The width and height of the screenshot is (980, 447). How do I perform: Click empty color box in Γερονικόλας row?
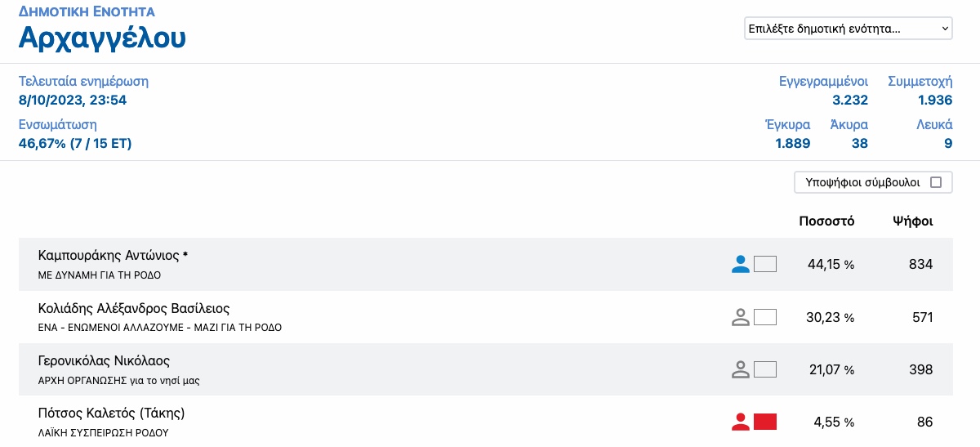[765, 369]
